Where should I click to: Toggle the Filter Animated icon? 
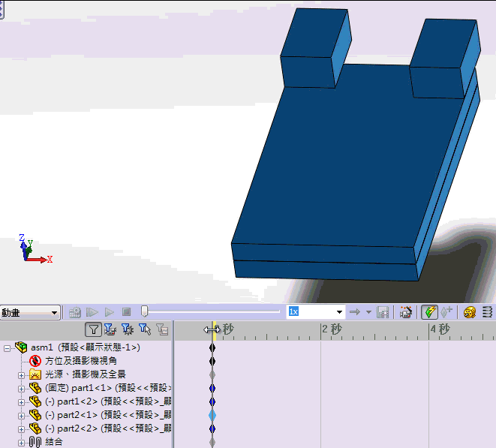tap(110, 329)
